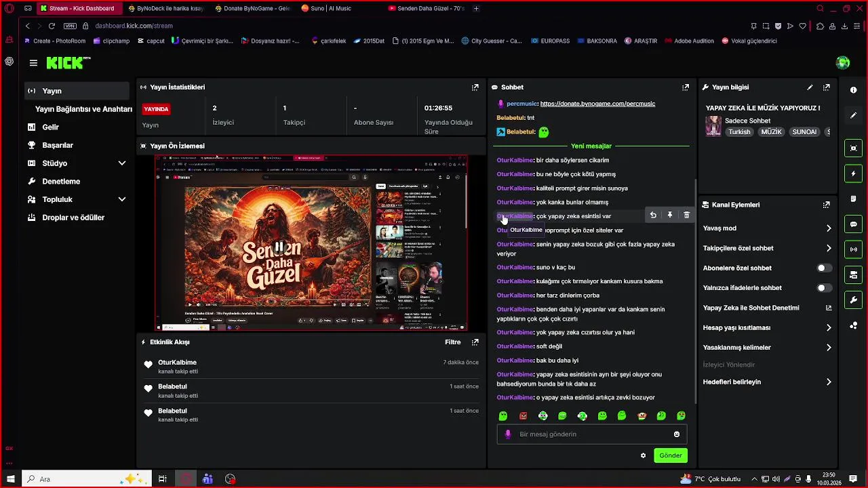
Task: Pop out the Yayın bilgisi panel
Action: 827,87
